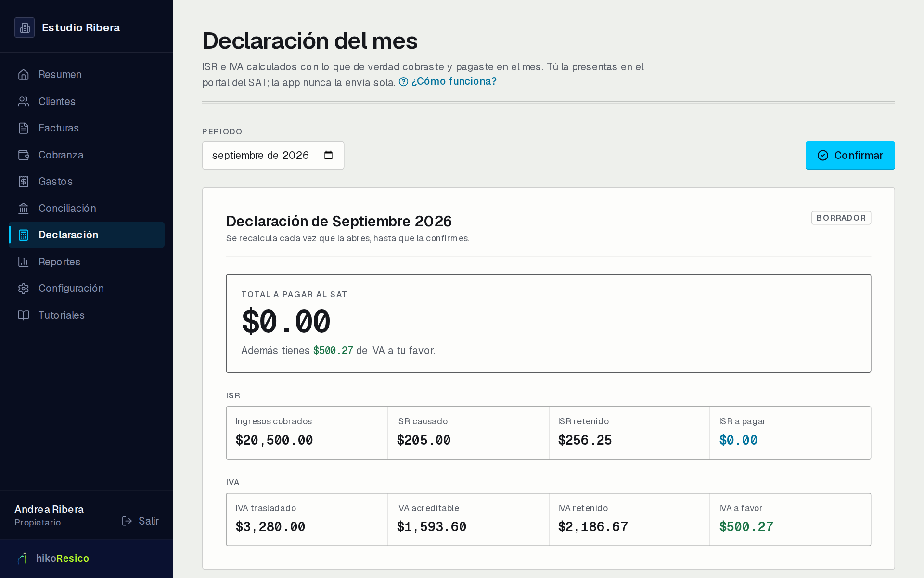Viewport: 924px width, 578px height.
Task: Click the question mark help icon
Action: coord(403,82)
